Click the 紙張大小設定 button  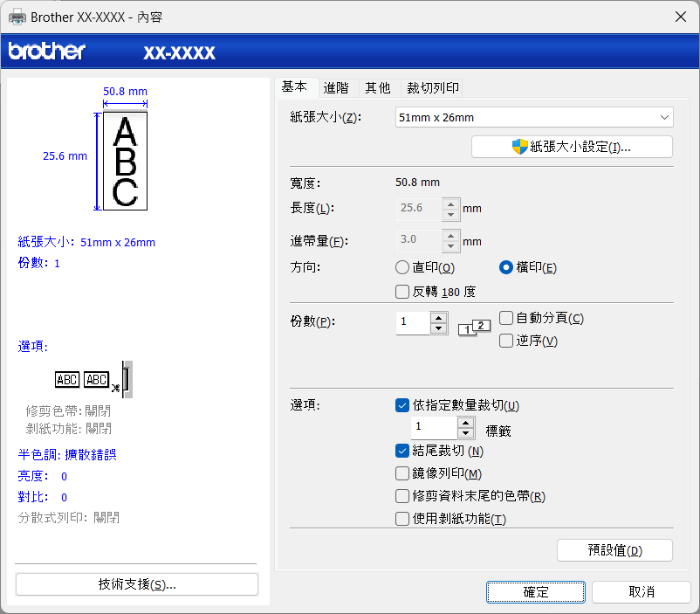[x=572, y=147]
